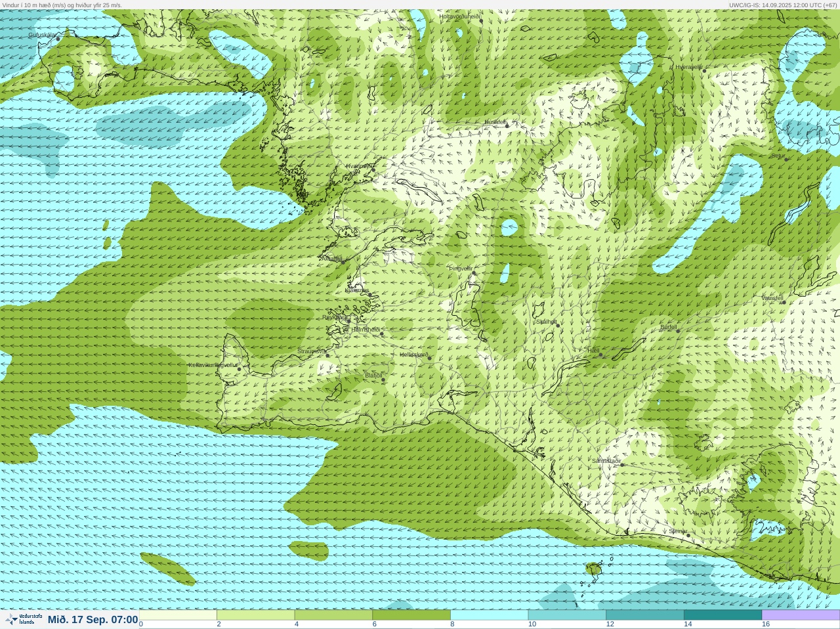Click the legend tick value 12

coord(610,624)
